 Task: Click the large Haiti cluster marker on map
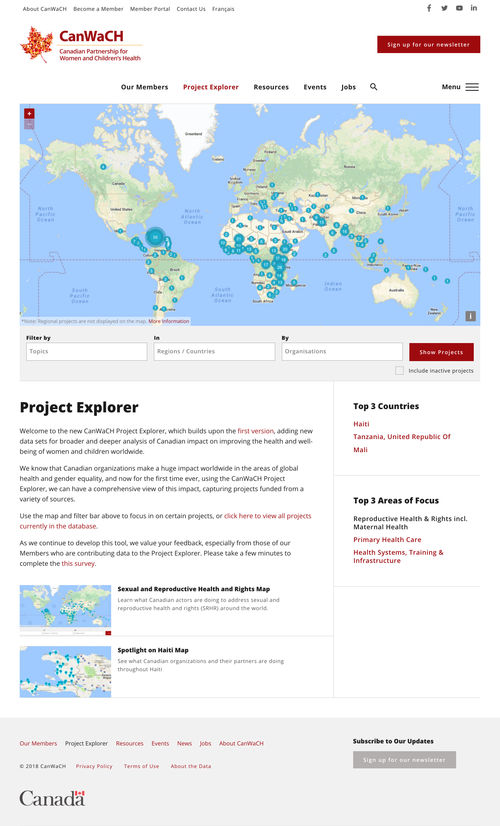pos(155,237)
